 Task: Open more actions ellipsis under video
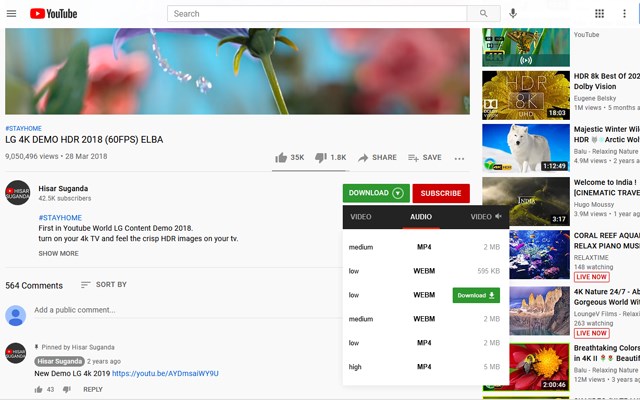click(459, 158)
